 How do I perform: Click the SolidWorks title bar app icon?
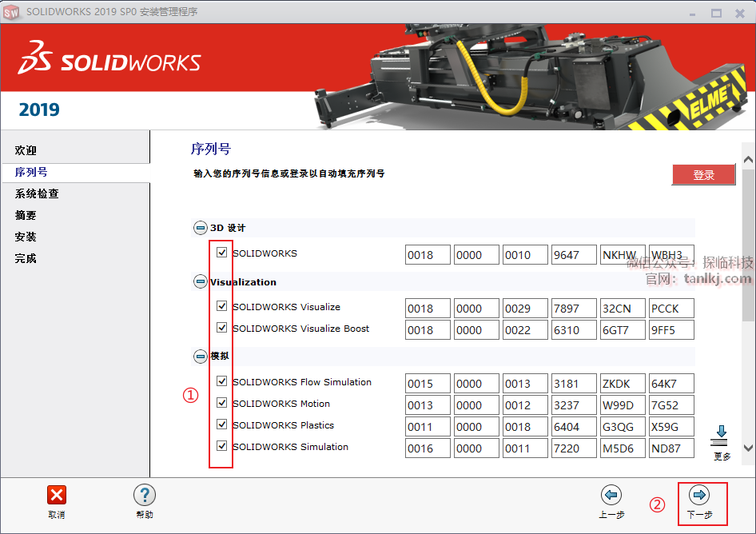(x=12, y=11)
